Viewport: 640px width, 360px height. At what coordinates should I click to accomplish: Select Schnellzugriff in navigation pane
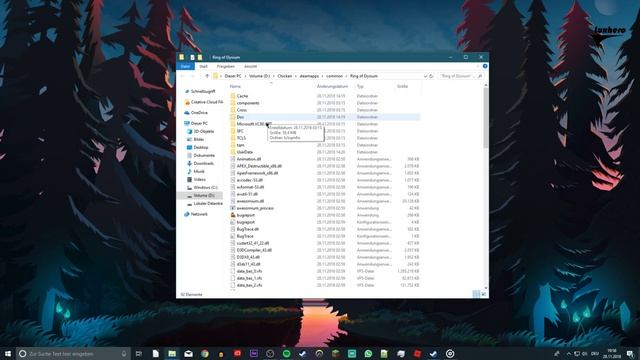point(203,91)
